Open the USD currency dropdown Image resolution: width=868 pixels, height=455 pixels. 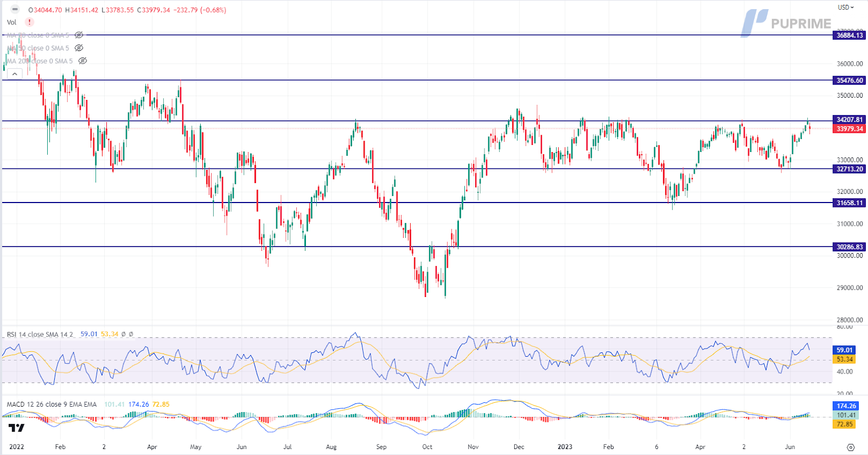pyautogui.click(x=845, y=7)
